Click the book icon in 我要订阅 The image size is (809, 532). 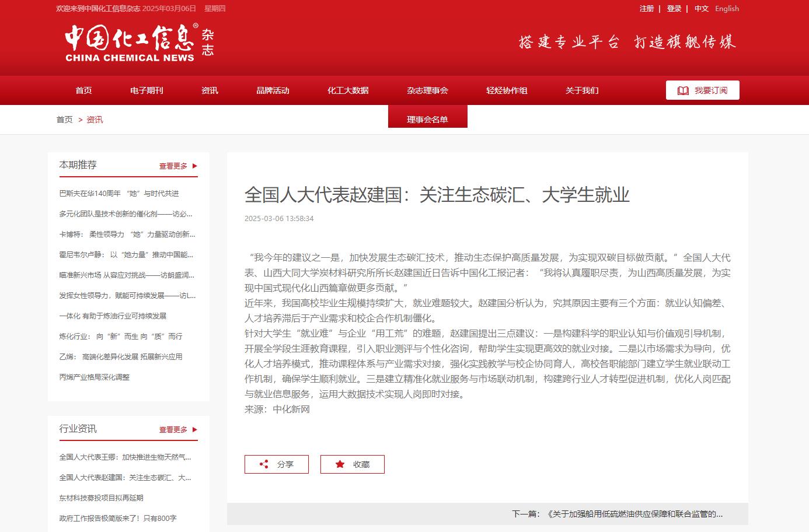pyautogui.click(x=683, y=90)
